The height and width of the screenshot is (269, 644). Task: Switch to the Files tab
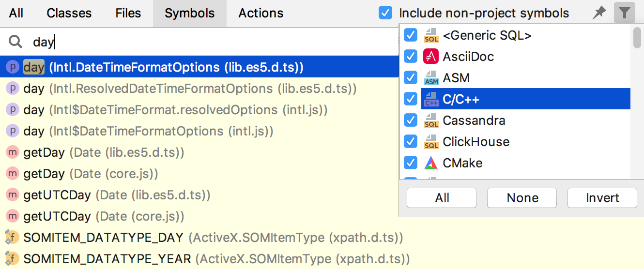[x=128, y=13]
